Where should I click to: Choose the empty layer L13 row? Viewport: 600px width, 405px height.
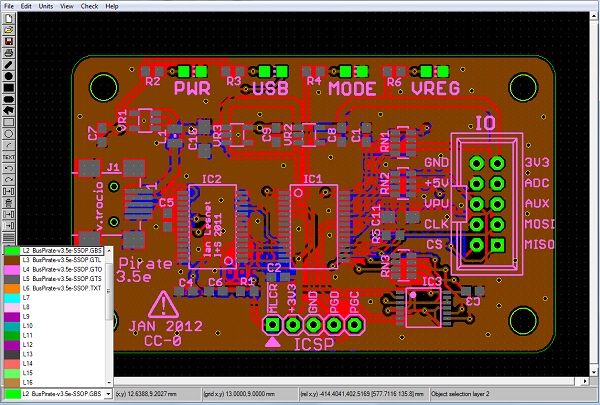54,354
